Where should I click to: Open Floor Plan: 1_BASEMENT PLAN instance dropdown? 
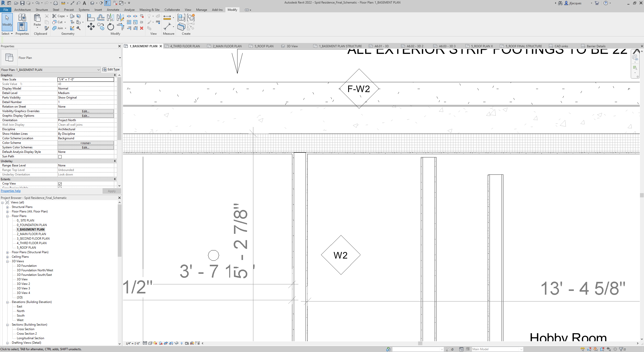pos(98,70)
